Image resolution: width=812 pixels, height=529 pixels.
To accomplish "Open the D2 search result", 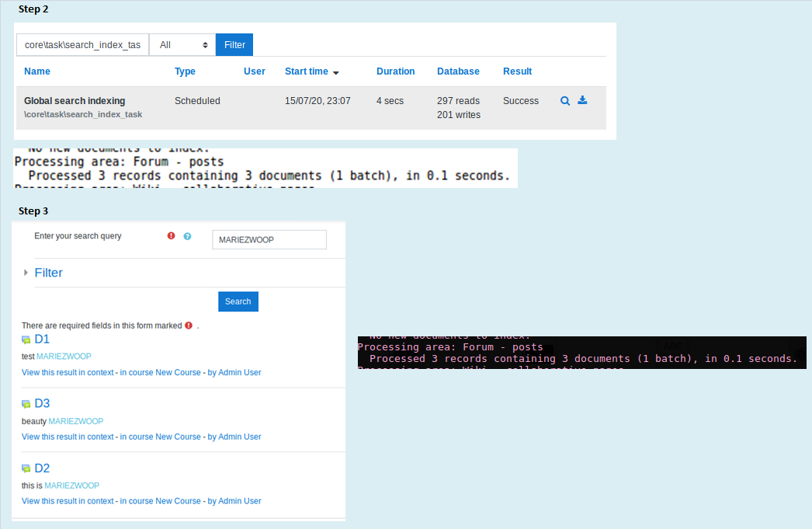I will (42, 468).
